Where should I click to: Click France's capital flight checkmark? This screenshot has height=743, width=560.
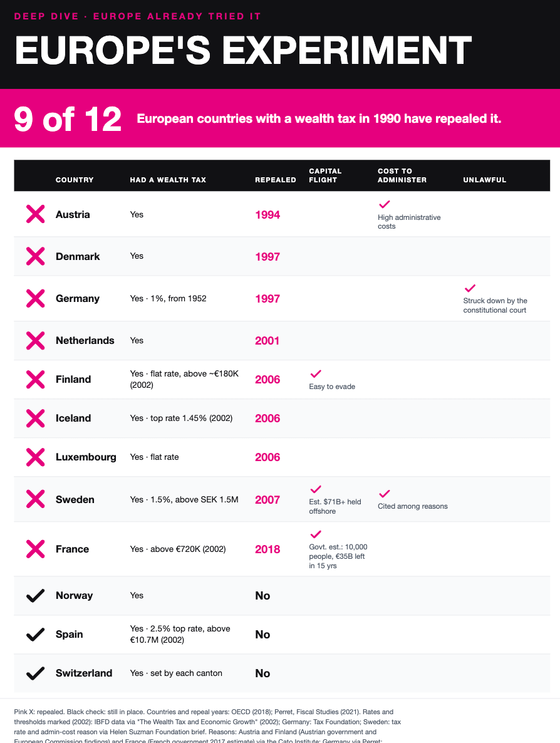[316, 534]
